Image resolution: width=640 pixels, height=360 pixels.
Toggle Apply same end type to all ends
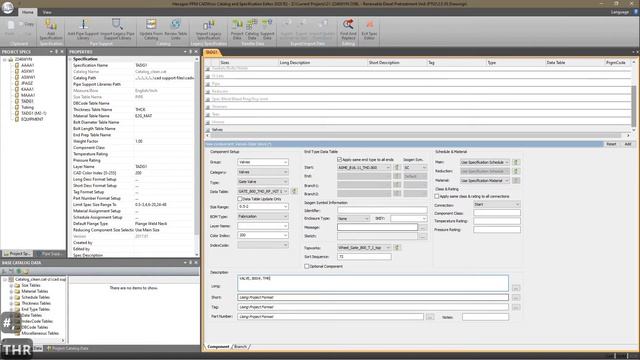[x=340, y=160]
